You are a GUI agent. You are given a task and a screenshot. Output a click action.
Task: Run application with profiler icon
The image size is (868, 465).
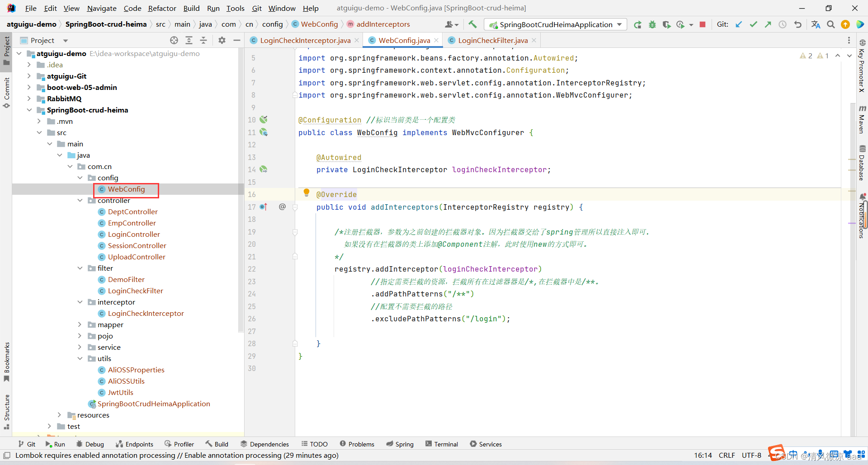(x=680, y=24)
